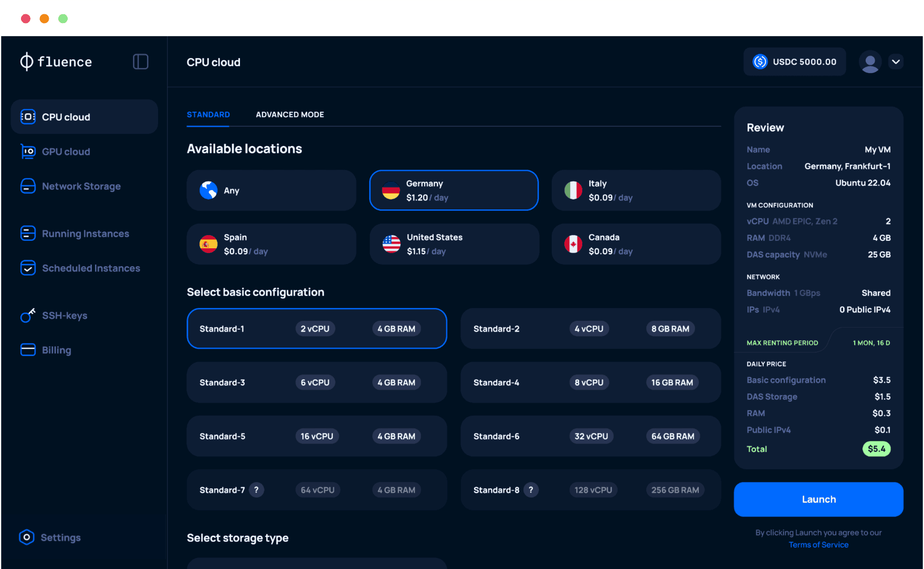Click the USDC 5000.00 balance display
The height and width of the screenshot is (569, 924).
[x=794, y=61]
